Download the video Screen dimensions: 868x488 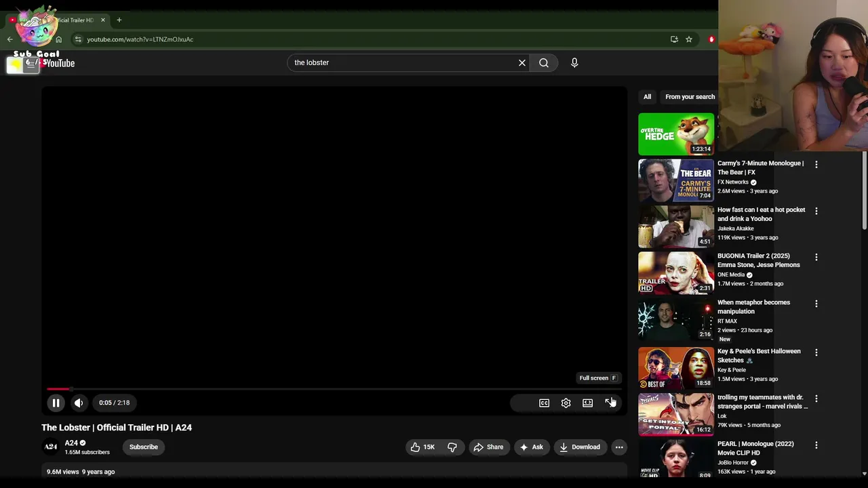coord(580,447)
